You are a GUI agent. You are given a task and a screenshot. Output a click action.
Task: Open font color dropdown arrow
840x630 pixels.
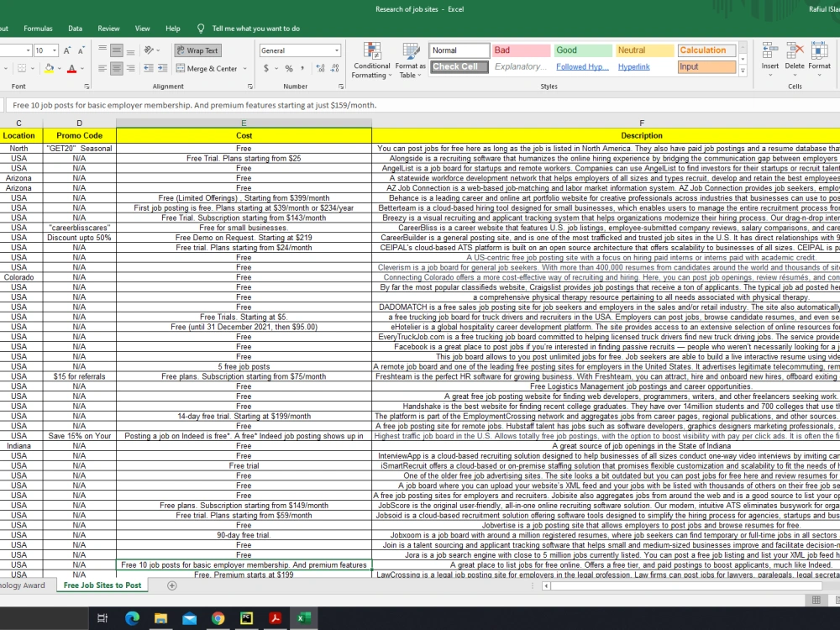82,68
